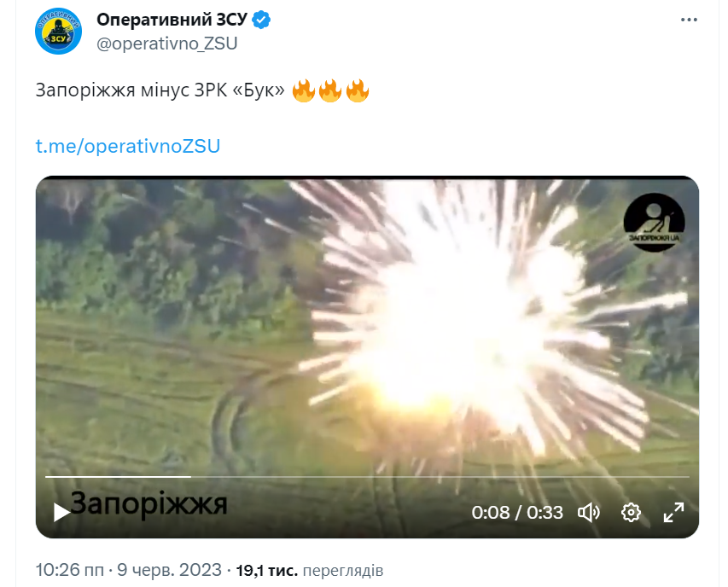Image resolution: width=728 pixels, height=587 pixels.
Task: Enter fullscreen with expand arrows icon
Action: coord(673,512)
